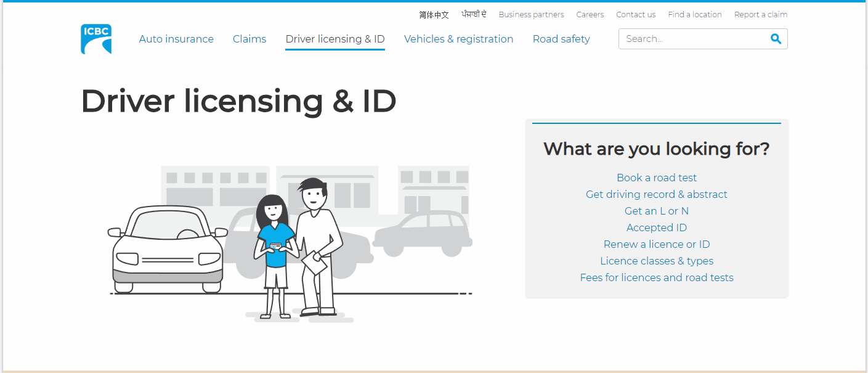The width and height of the screenshot is (868, 373).
Task: Open the Road safety menu
Action: (561, 39)
